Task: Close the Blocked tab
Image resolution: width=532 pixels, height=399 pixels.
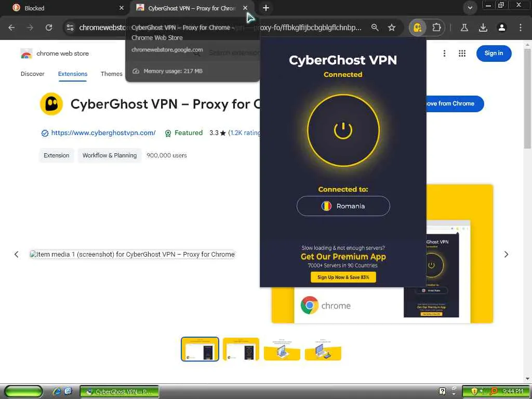Action: click(x=122, y=8)
